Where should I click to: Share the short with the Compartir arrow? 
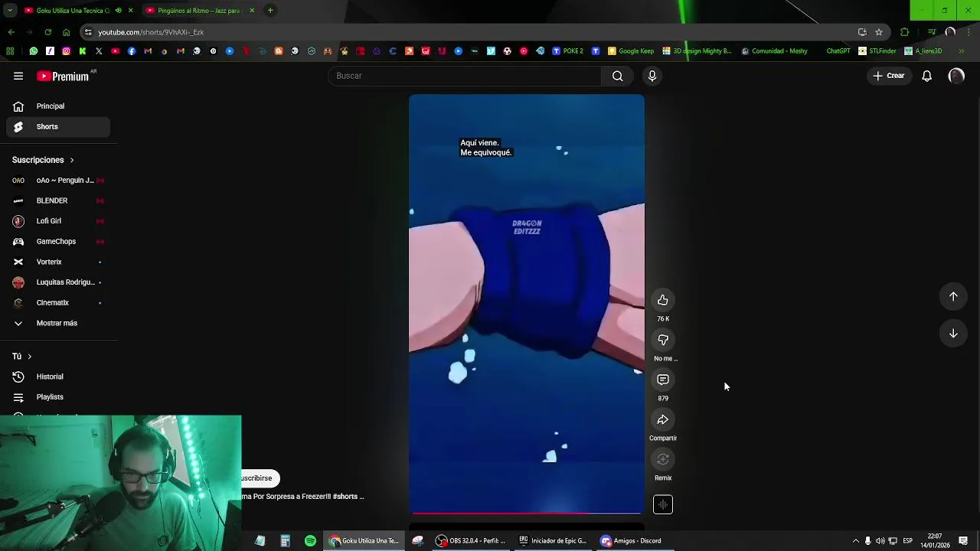(x=663, y=419)
